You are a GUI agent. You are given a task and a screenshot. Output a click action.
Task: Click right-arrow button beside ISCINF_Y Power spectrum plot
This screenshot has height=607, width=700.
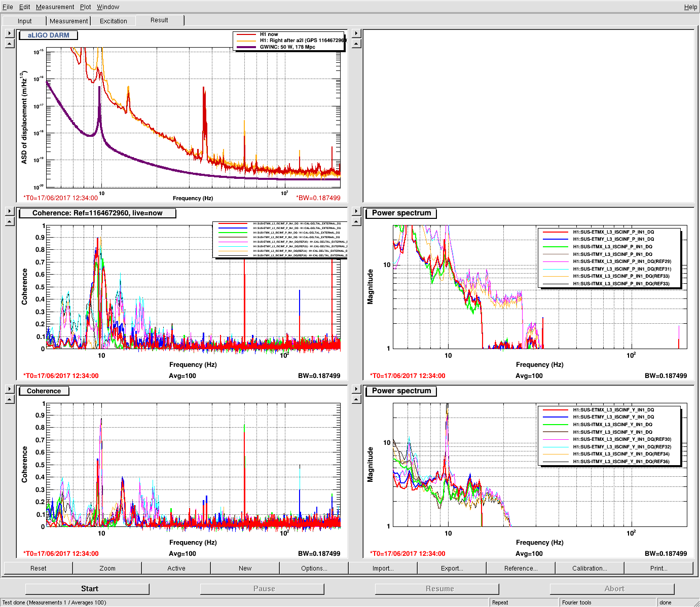(x=356, y=389)
